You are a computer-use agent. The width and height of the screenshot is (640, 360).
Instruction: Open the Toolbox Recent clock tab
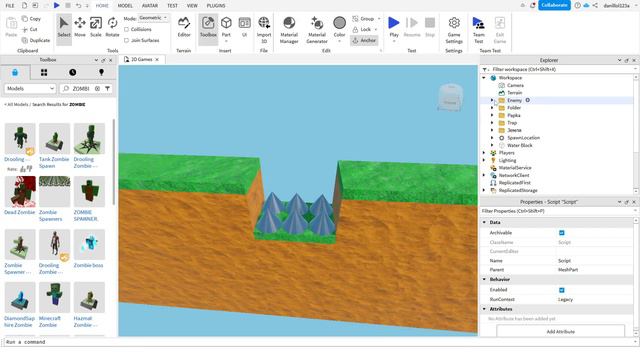click(73, 72)
